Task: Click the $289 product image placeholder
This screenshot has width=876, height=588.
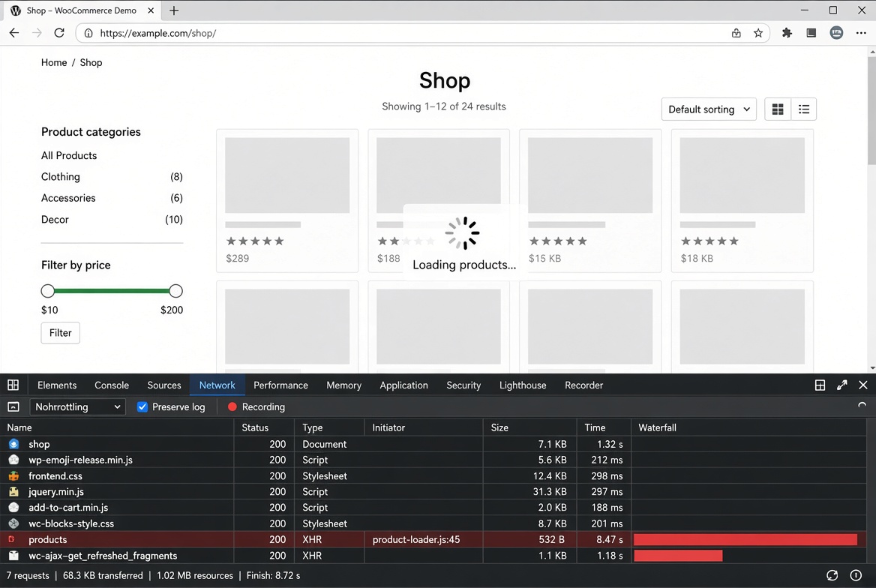Action: 287,175
